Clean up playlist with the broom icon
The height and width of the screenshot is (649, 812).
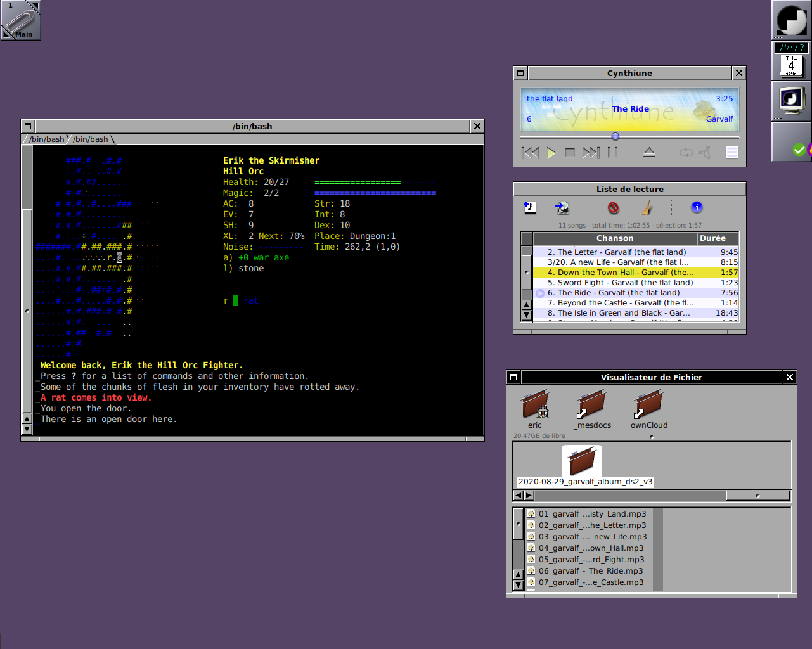click(647, 207)
